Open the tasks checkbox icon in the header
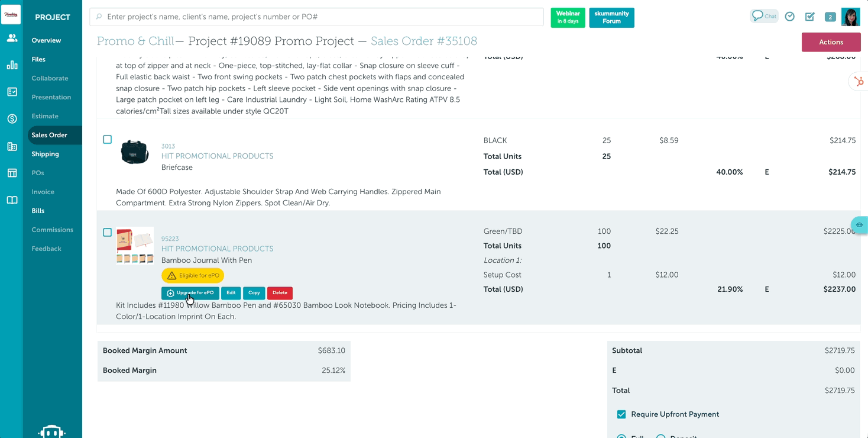This screenshot has height=438, width=868. pyautogui.click(x=809, y=17)
